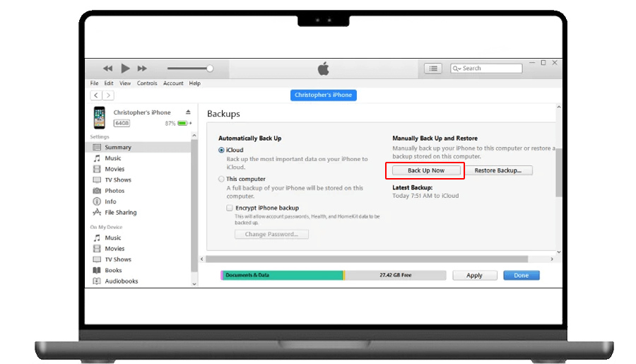Eject Christopher's iPhone with eject icon
636x364 pixels.
[x=188, y=112]
